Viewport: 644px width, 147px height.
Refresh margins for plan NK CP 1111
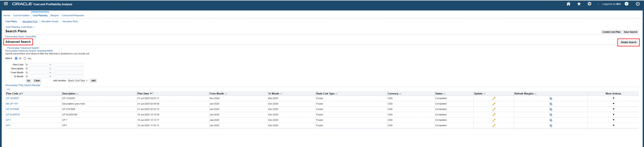click(x=551, y=104)
